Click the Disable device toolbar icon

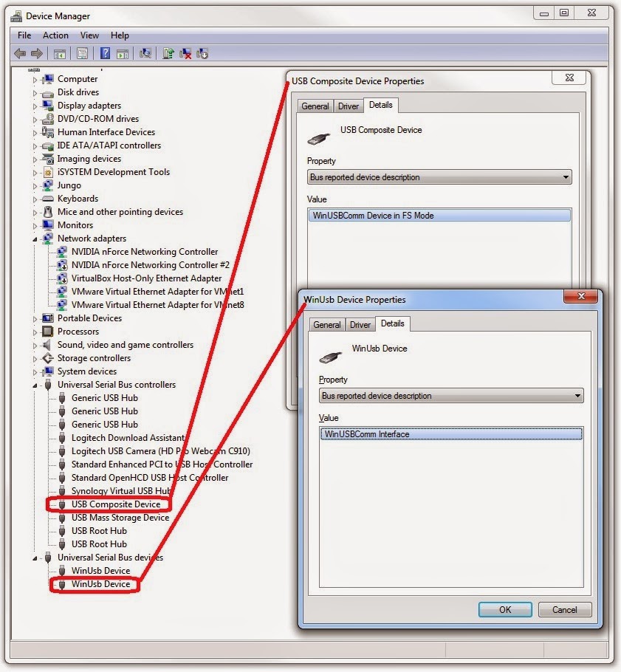tap(202, 54)
